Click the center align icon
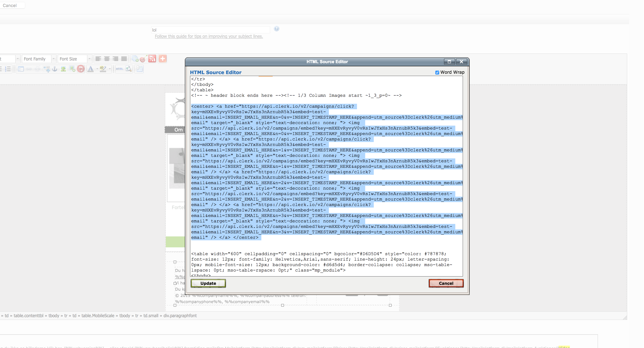Image resolution: width=644 pixels, height=348 pixels. tap(107, 59)
